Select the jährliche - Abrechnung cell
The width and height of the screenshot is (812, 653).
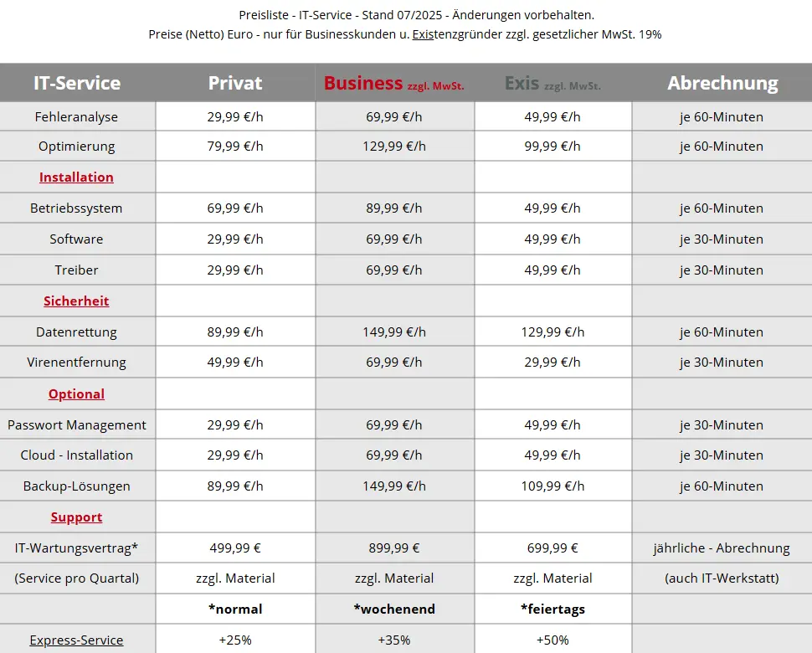[722, 548]
